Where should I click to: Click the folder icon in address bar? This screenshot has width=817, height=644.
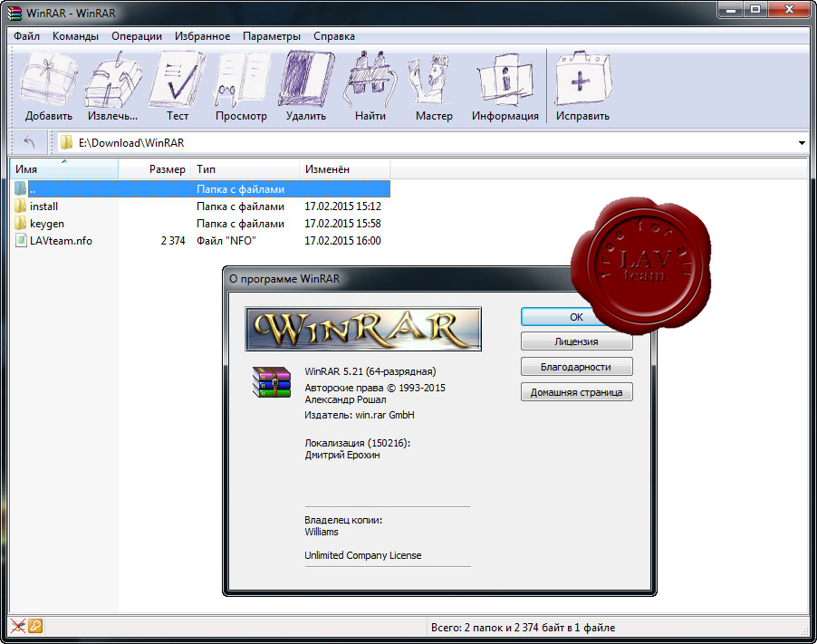point(66,142)
